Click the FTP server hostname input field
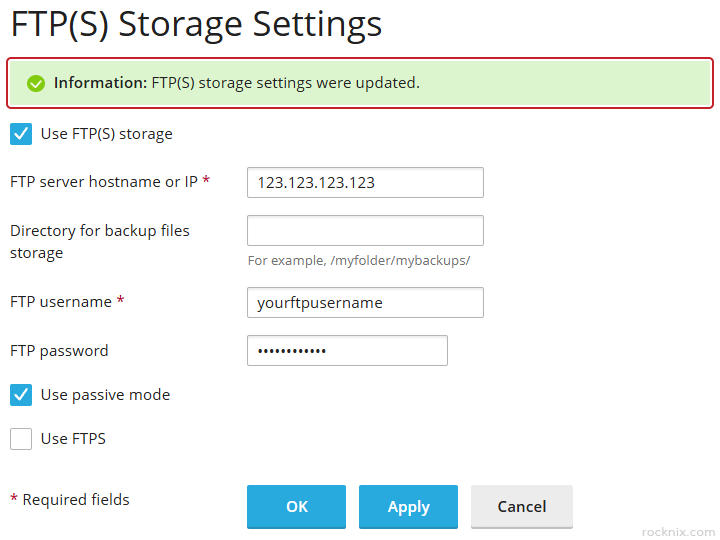The image size is (720, 540). 365,183
